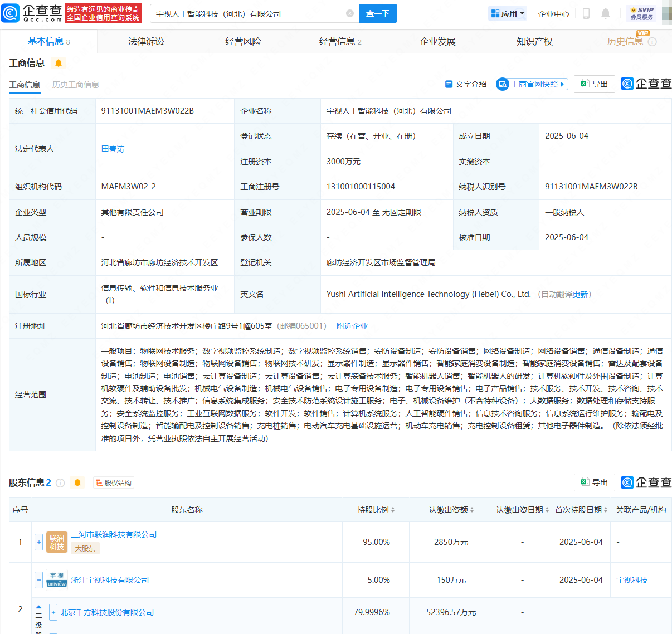Screen dimensions: 672x634
Task: Switch to the 基本信息 tab
Action: (x=48, y=41)
